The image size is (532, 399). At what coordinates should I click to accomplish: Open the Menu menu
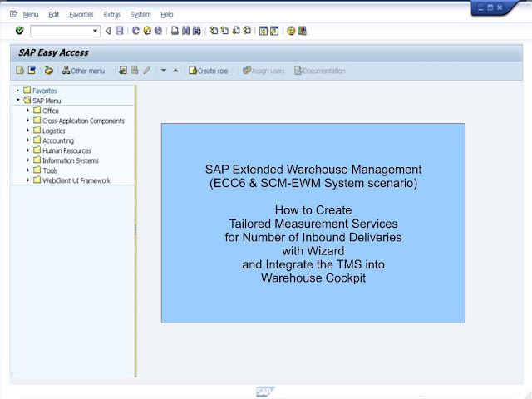click(31, 15)
